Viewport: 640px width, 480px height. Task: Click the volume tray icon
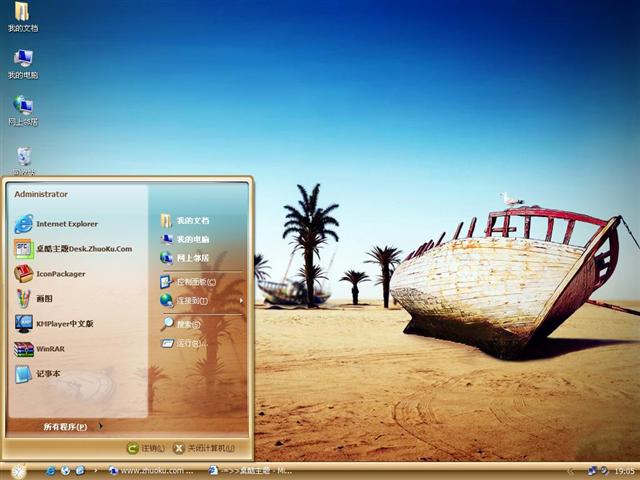(x=604, y=471)
